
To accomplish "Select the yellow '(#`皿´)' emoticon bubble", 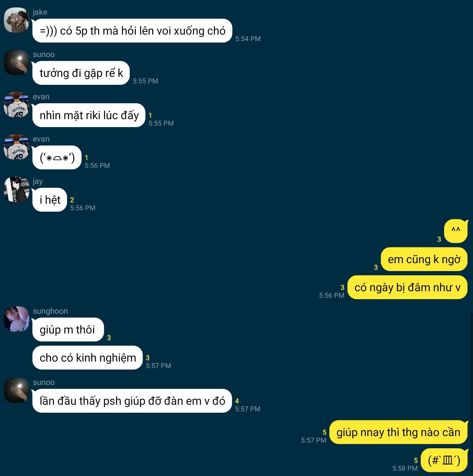I will click(444, 460).
